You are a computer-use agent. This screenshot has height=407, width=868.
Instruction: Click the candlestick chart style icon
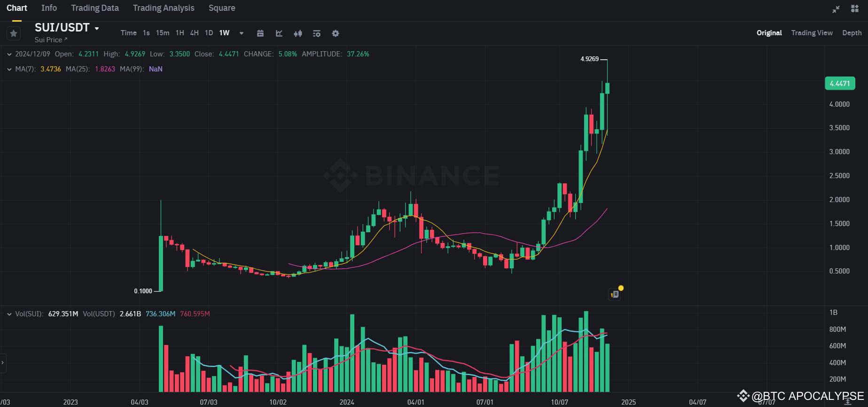(x=298, y=33)
